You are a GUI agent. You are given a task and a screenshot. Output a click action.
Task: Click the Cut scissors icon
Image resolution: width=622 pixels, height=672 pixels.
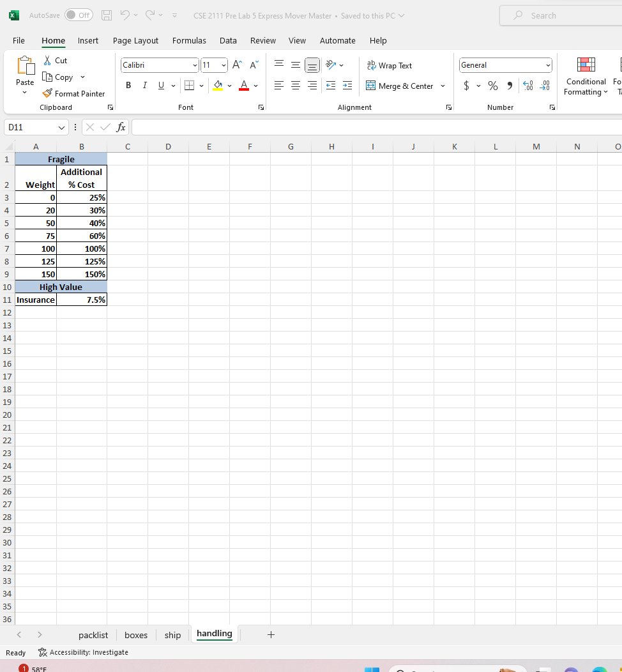[47, 61]
